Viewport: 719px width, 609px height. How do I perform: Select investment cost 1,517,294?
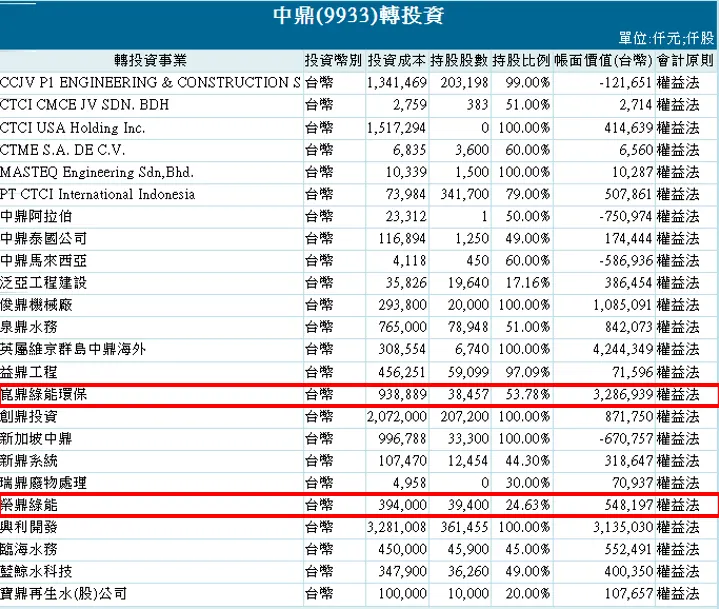397,127
